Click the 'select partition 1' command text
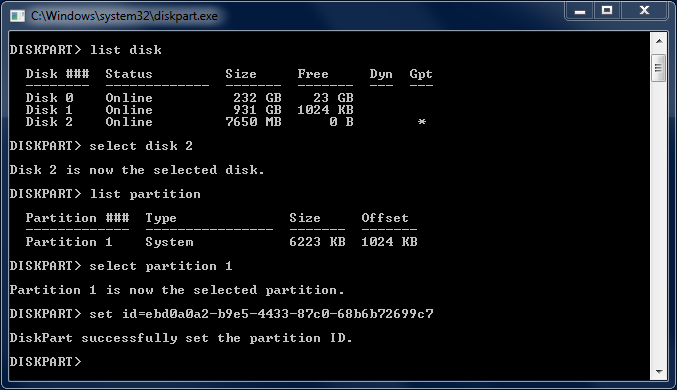 click(x=161, y=266)
